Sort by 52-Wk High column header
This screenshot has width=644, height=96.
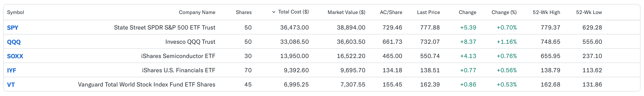point(546,12)
